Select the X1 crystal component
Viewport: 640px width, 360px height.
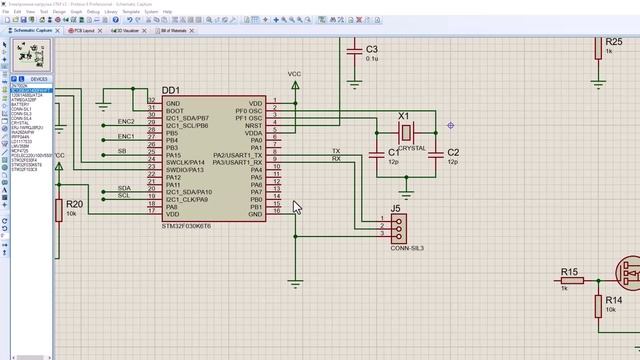point(406,133)
